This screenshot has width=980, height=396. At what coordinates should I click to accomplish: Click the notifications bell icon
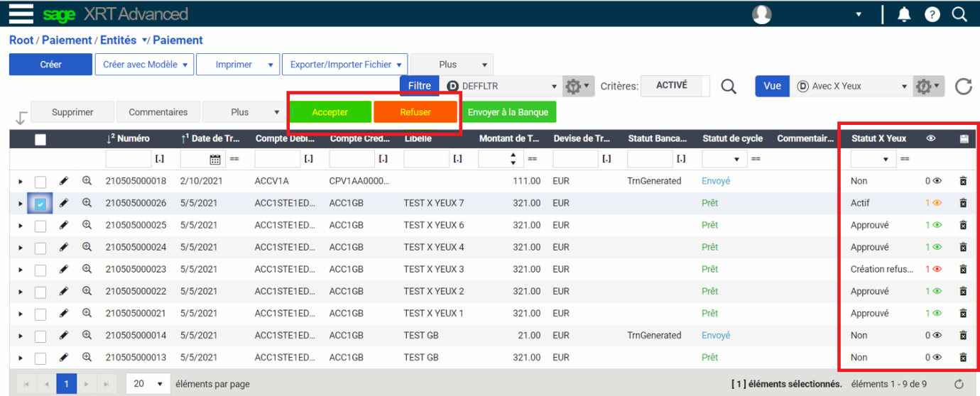tap(904, 14)
